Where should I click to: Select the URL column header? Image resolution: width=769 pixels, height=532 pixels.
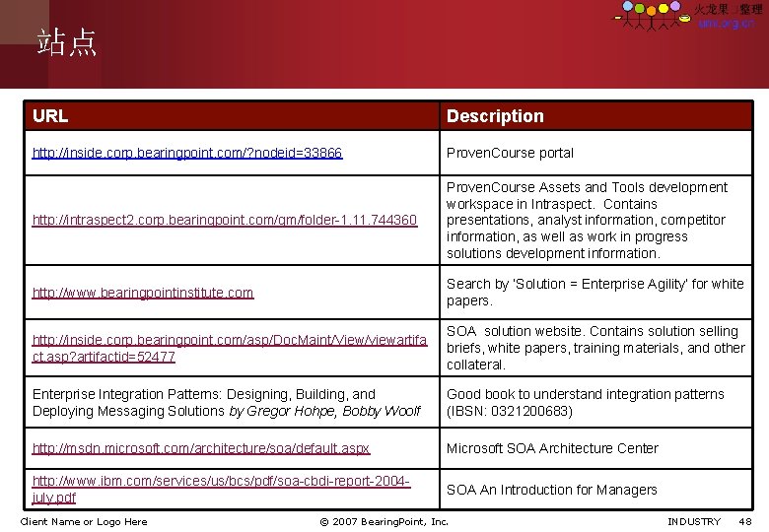232,116
